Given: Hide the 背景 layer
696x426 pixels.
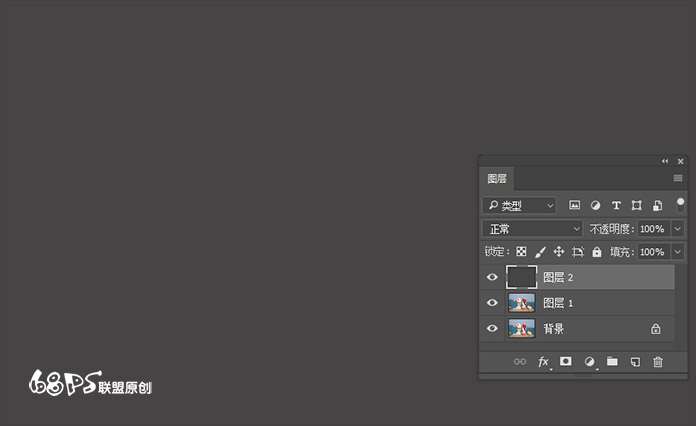Looking at the screenshot, I should click(x=492, y=329).
